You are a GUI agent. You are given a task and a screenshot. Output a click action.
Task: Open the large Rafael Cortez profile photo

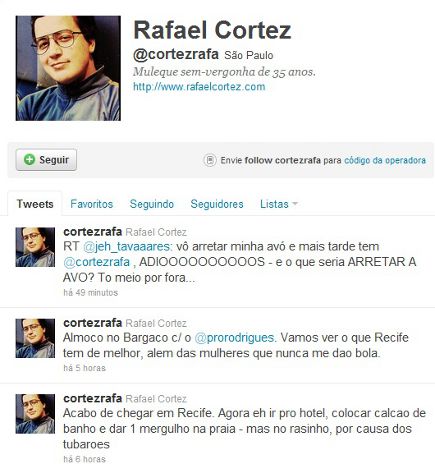pyautogui.click(x=68, y=68)
